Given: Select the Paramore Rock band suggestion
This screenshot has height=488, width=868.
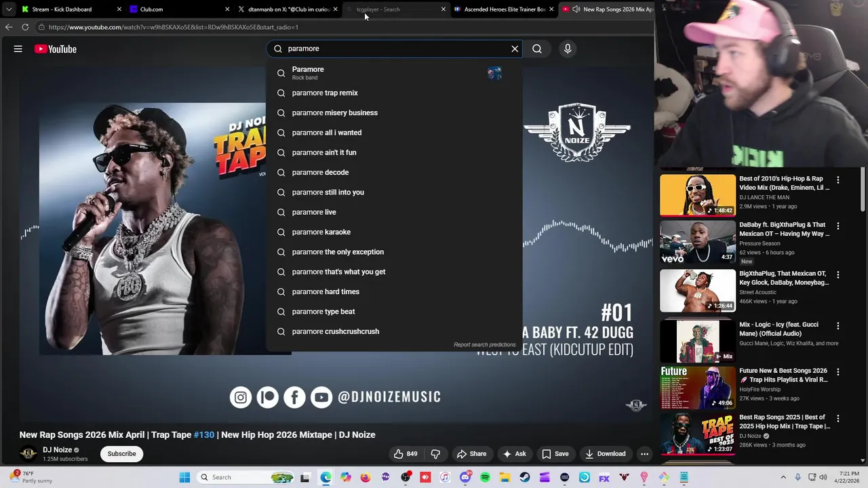Looking at the screenshot, I should (394, 73).
